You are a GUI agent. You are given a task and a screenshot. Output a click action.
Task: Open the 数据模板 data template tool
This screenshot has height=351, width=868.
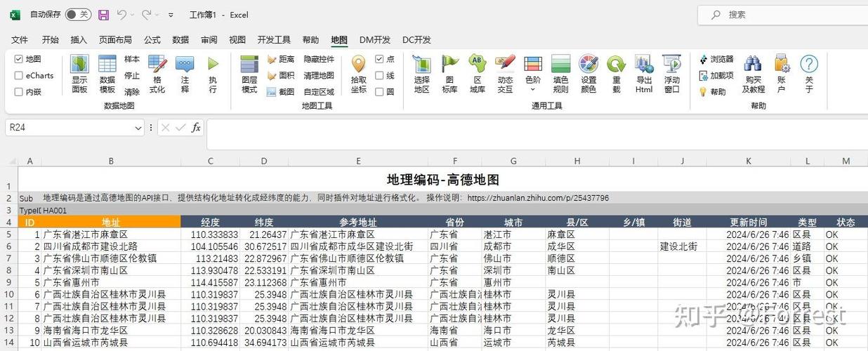pyautogui.click(x=107, y=74)
